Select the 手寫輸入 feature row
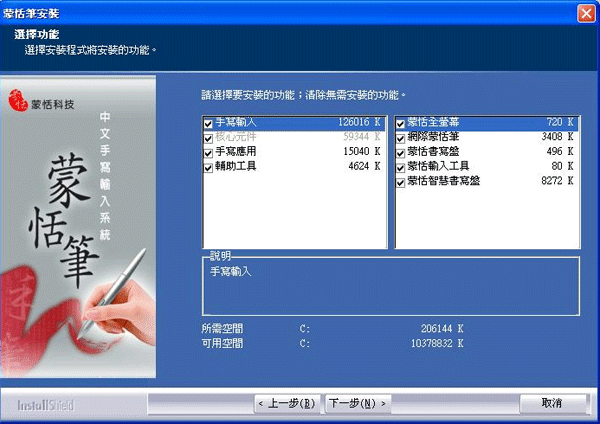The width and height of the screenshot is (600, 424). click(x=294, y=123)
